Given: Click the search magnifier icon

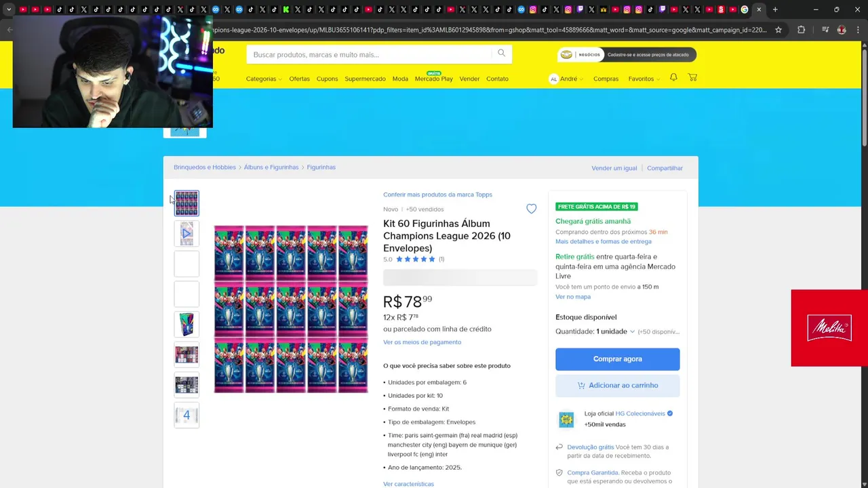Looking at the screenshot, I should (x=501, y=54).
